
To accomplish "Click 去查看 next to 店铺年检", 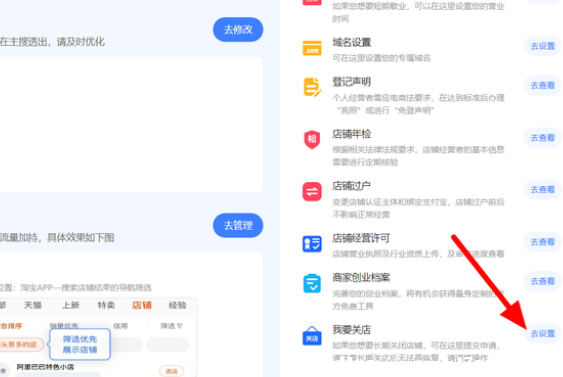I will [543, 138].
